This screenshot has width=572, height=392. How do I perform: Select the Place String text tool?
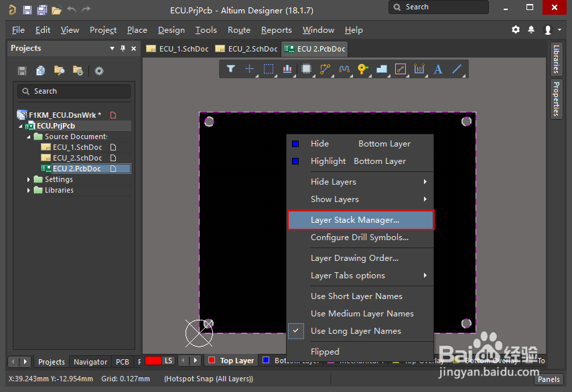coord(438,69)
